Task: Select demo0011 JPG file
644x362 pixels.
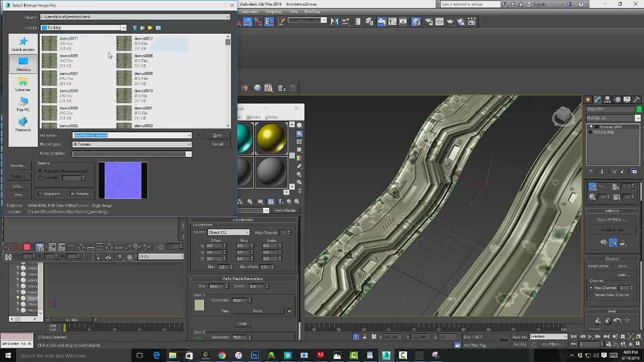Action: click(x=67, y=44)
